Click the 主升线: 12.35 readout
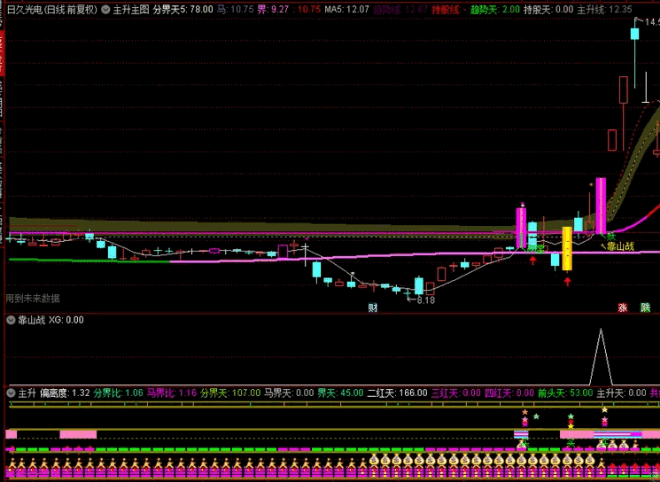This screenshot has height=482, width=660. (x=604, y=10)
